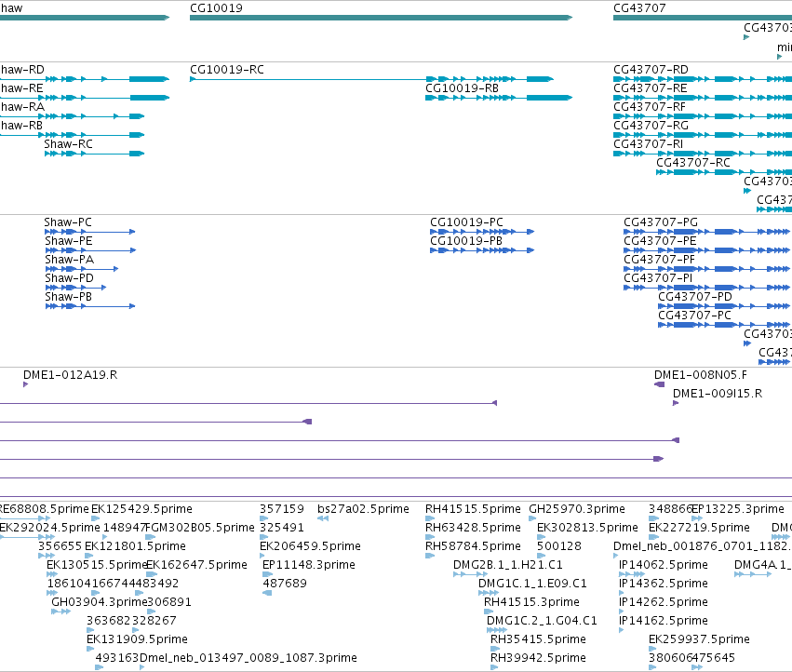
Task: Open the EK206459.5prime EST
Action: click(262, 556)
